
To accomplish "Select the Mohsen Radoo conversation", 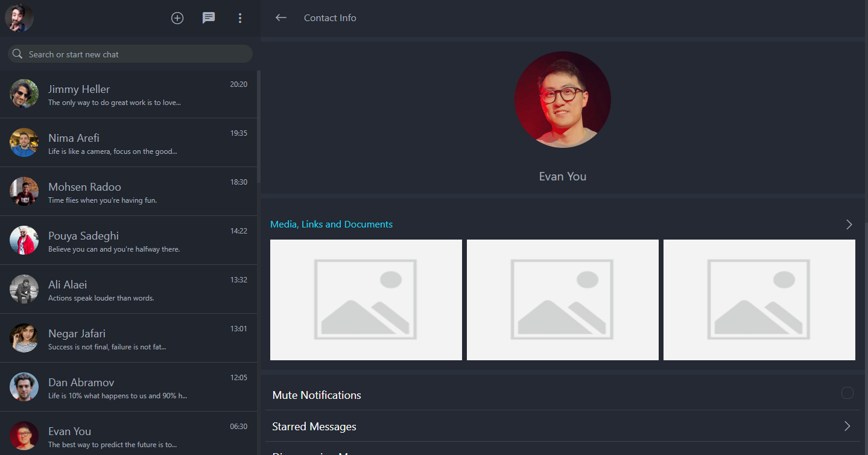I will (x=128, y=192).
